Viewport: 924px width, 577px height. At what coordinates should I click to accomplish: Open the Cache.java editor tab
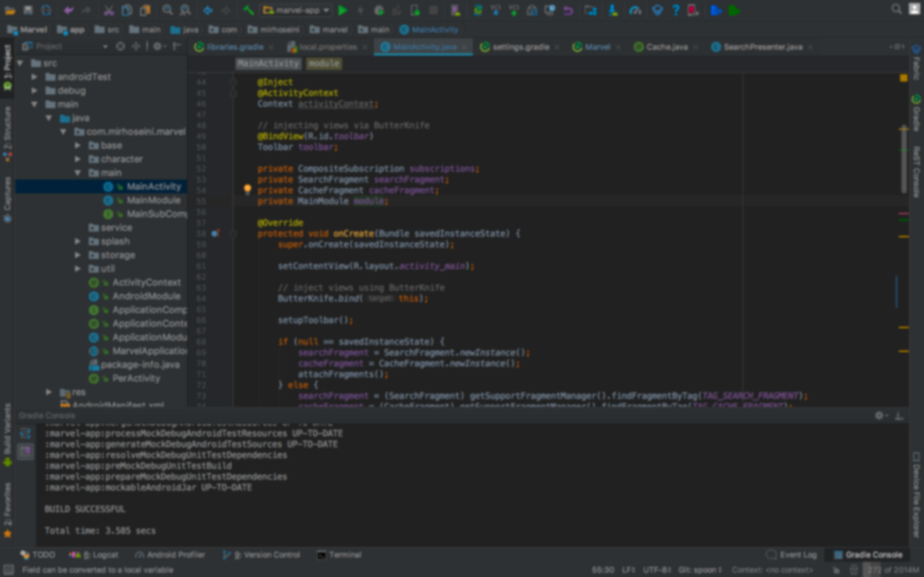[666, 47]
